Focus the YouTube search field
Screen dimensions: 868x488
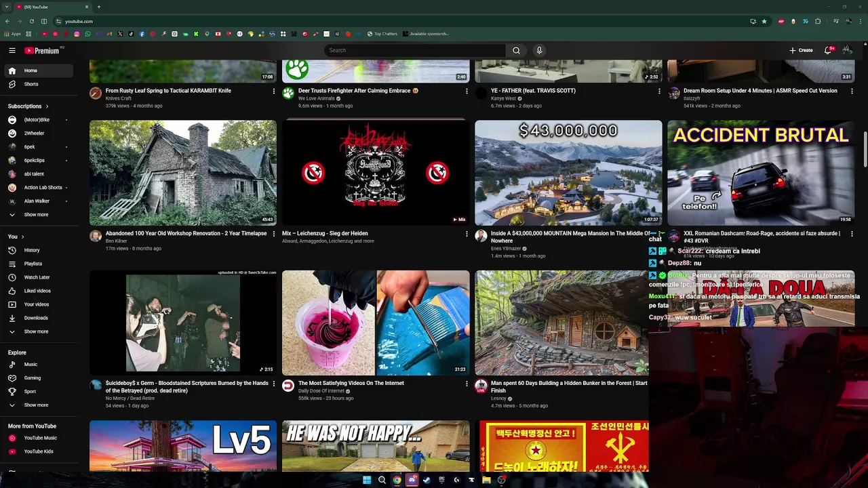(415, 50)
